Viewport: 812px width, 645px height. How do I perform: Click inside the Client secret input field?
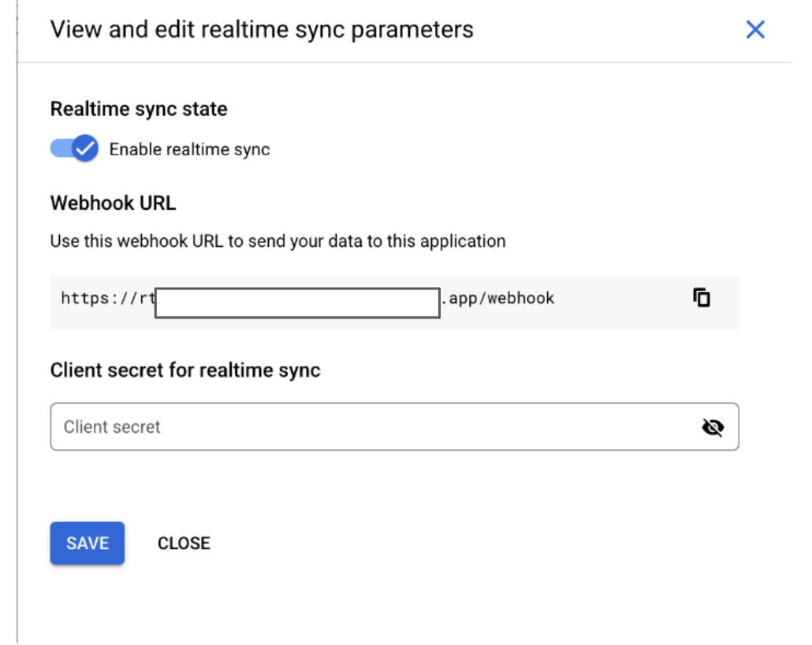pos(315,427)
